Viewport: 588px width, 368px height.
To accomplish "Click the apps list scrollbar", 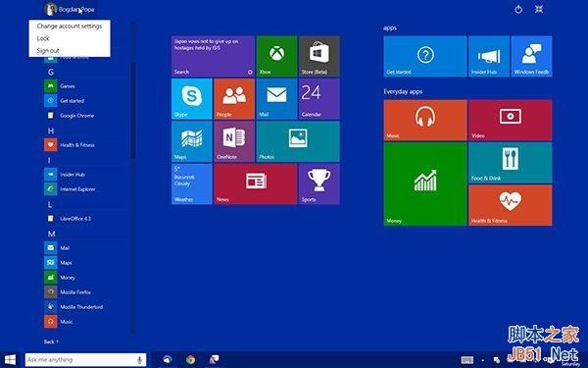I will (x=132, y=111).
